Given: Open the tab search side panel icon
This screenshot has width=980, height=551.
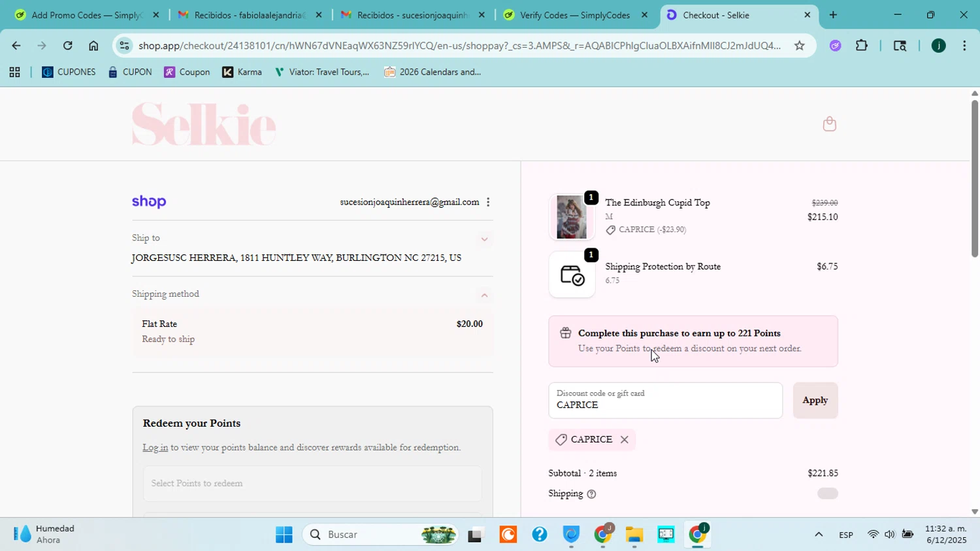Looking at the screenshot, I should 900,46.
